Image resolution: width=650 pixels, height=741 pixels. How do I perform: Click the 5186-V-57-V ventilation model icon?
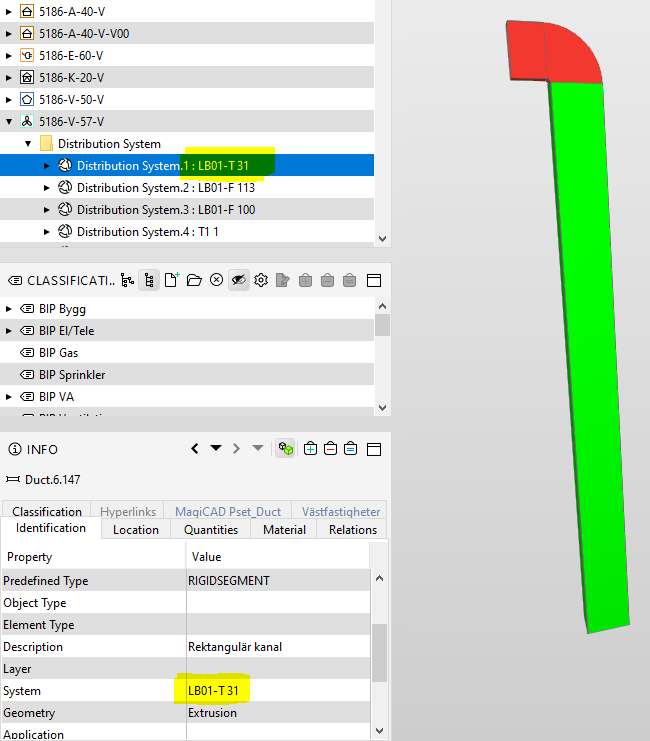click(27, 121)
